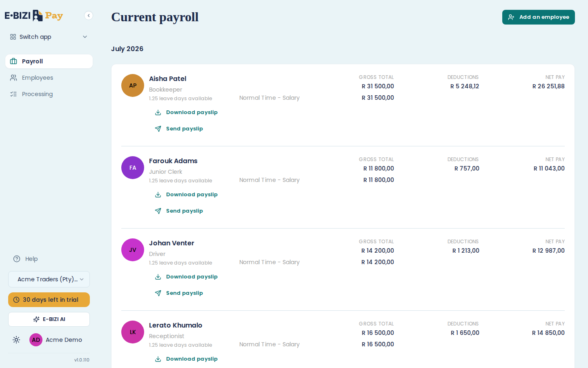Open the Employees section

pos(49,78)
